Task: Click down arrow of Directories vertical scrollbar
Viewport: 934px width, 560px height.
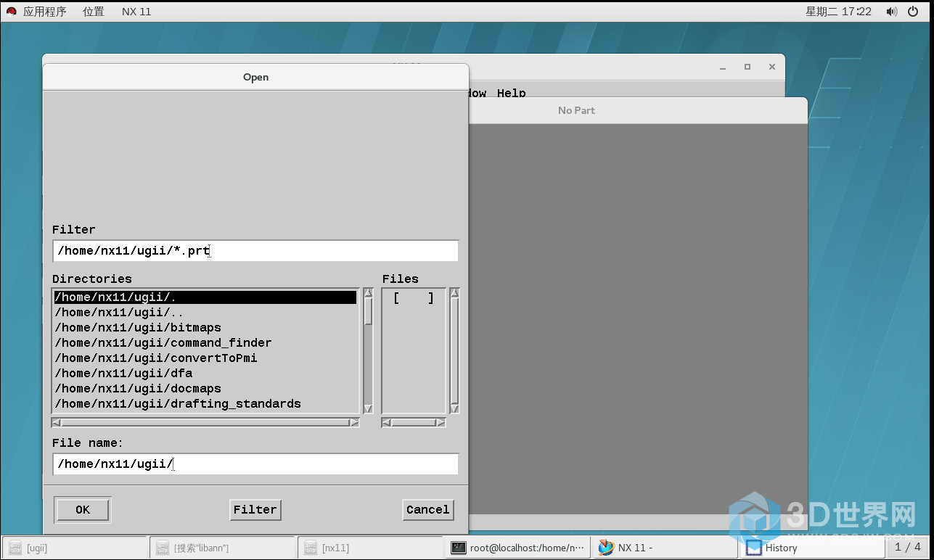Action: click(x=368, y=409)
